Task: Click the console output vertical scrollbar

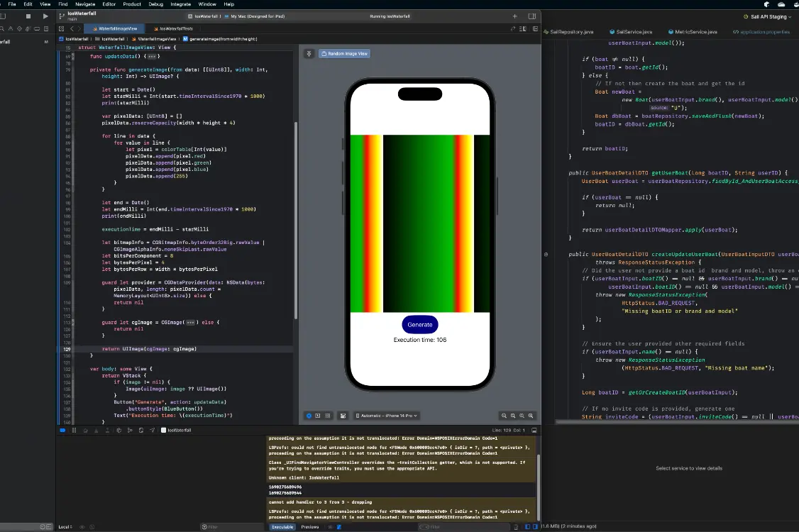Action: click(538, 488)
